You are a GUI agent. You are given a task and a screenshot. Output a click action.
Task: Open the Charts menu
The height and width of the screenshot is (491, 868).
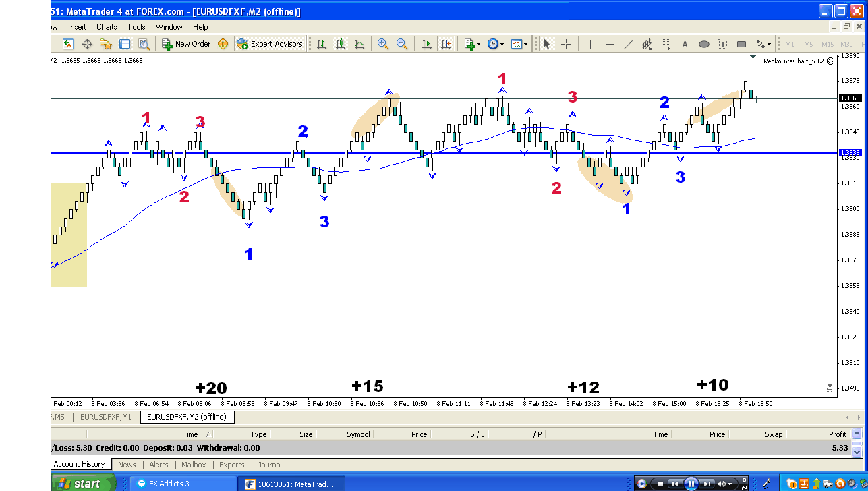[x=107, y=27]
